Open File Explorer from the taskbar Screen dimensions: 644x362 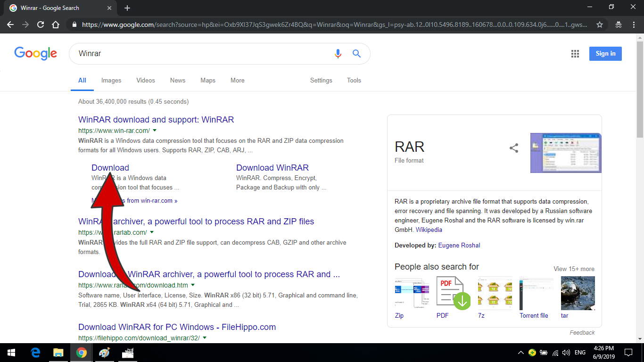click(58, 353)
